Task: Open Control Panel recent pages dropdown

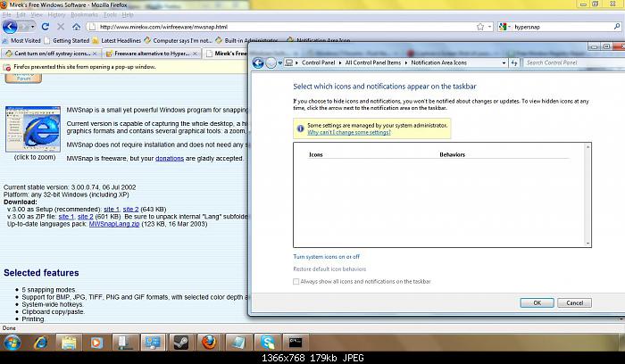Action: [279, 63]
